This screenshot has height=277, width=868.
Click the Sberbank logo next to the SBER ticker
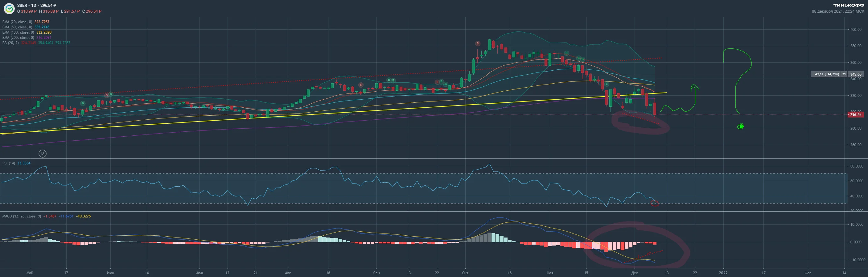(9, 8)
